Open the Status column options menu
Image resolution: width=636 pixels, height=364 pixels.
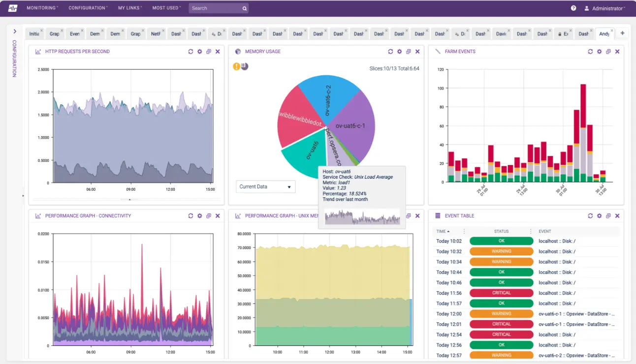(531, 231)
